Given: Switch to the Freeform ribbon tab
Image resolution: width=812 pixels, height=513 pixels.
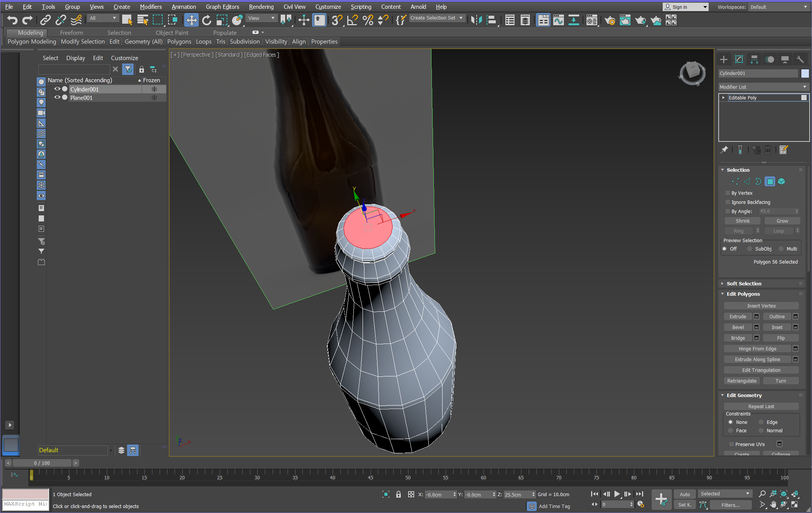Looking at the screenshot, I should (71, 33).
